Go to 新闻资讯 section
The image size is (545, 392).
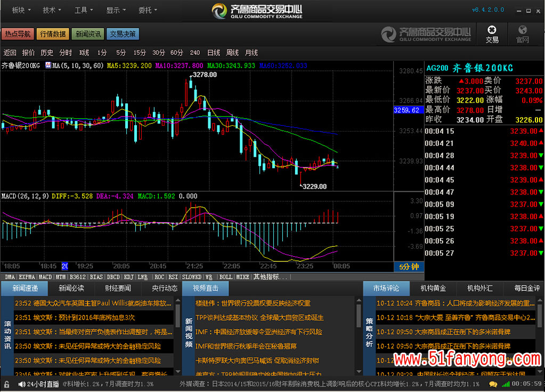tap(88, 34)
